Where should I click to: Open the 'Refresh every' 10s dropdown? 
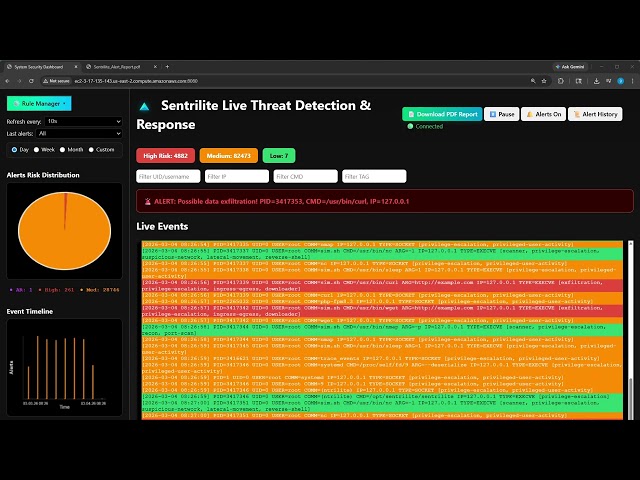[x=84, y=121]
